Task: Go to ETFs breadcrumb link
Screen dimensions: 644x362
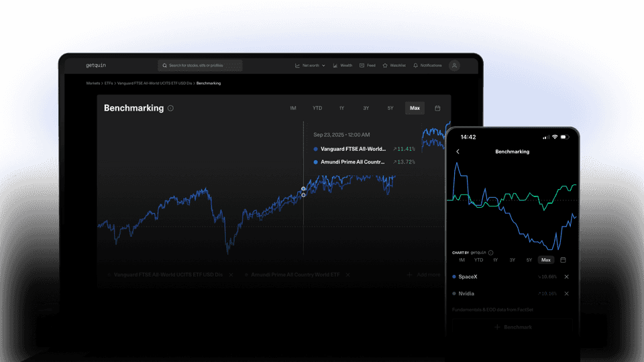Action: [109, 83]
